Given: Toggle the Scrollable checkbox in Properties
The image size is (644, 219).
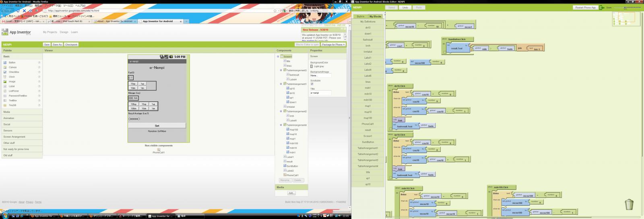Looking at the screenshot, I should click(312, 84).
